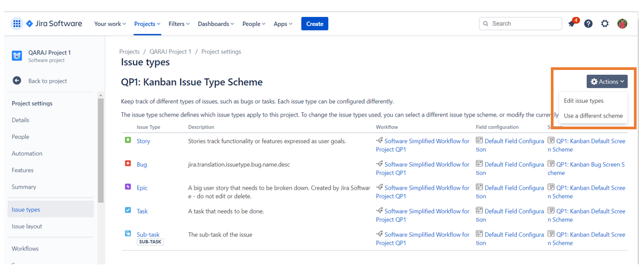The height and width of the screenshot is (266, 644).
Task: Click workflow icon in the Story row
Action: click(x=379, y=140)
